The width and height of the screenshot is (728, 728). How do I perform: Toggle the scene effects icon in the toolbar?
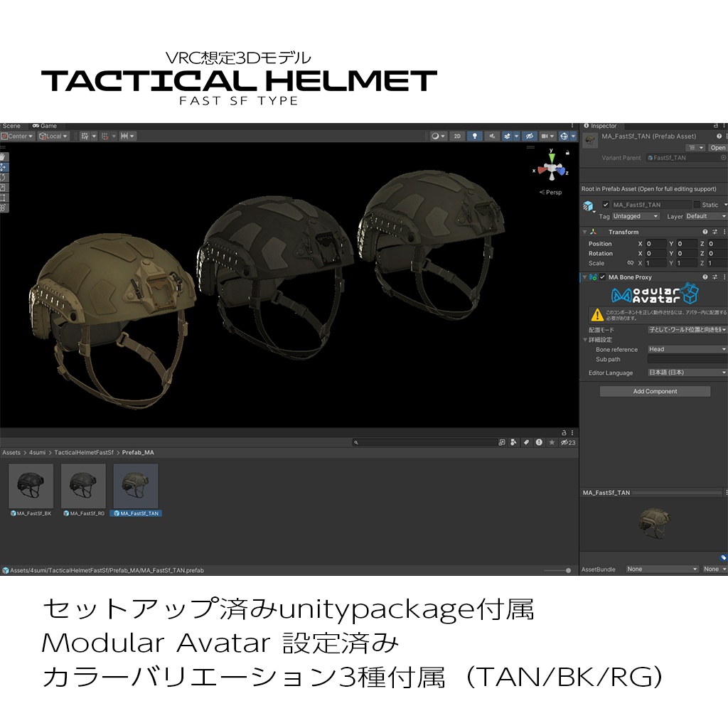[x=506, y=135]
